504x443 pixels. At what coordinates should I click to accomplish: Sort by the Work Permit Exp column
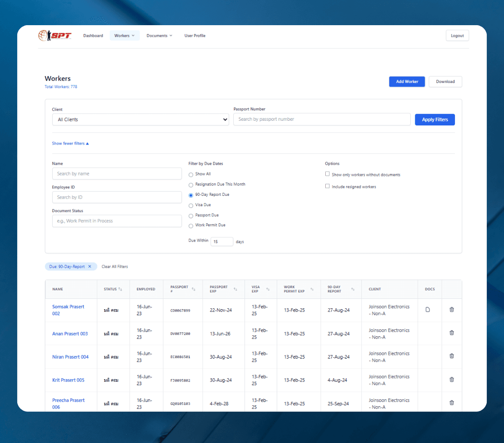(x=312, y=289)
